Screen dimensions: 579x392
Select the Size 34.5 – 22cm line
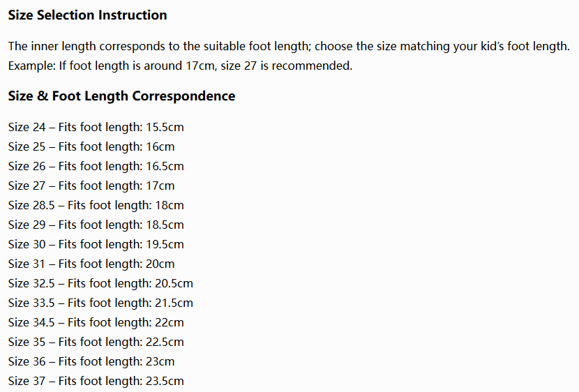click(x=96, y=323)
